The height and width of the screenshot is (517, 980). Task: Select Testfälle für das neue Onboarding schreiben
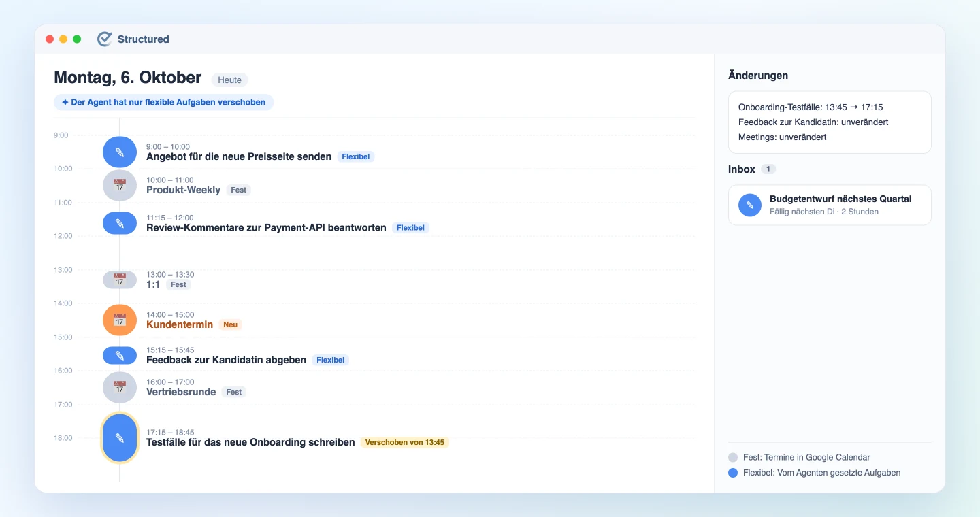coord(250,442)
